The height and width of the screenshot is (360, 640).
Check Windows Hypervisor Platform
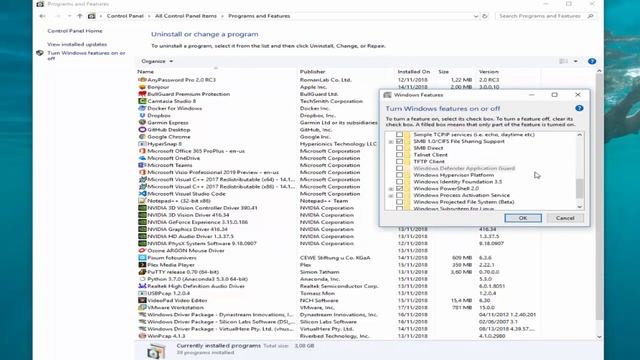point(399,175)
